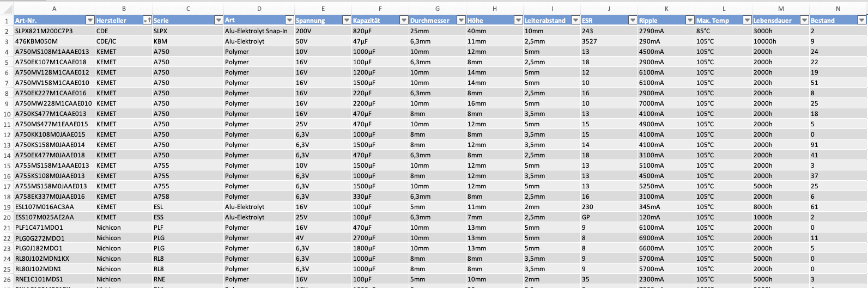The width and height of the screenshot is (868, 288).
Task: Open the Lebensdauer filter dropdown
Action: click(804, 20)
